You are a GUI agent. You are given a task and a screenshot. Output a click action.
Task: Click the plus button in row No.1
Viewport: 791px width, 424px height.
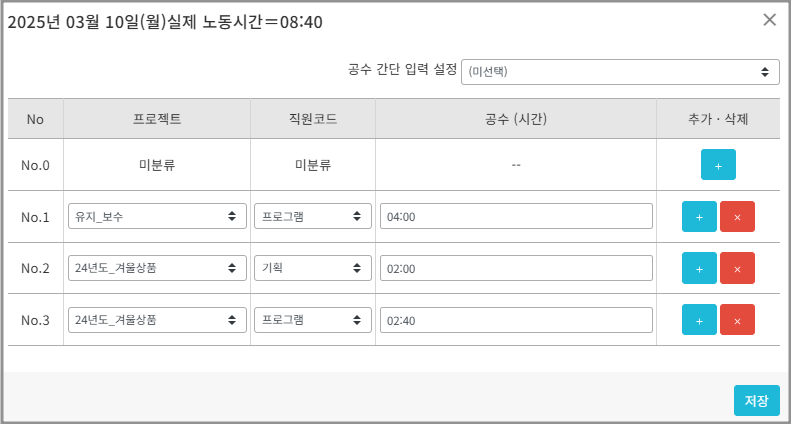699,216
